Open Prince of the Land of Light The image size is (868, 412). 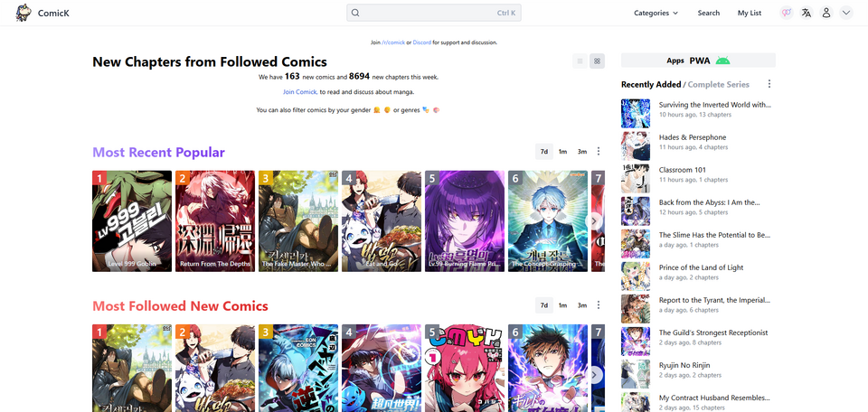tap(701, 267)
